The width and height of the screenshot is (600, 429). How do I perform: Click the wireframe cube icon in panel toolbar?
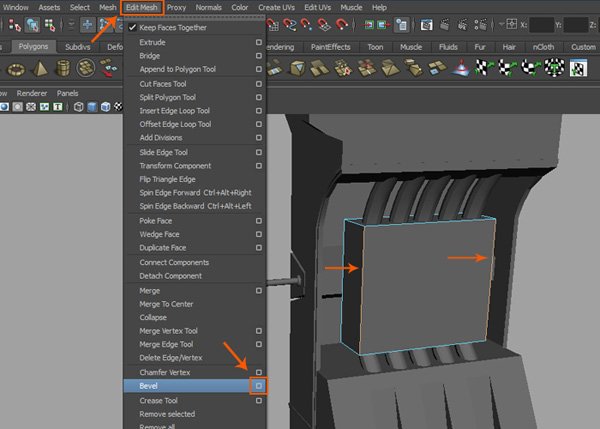click(x=78, y=107)
